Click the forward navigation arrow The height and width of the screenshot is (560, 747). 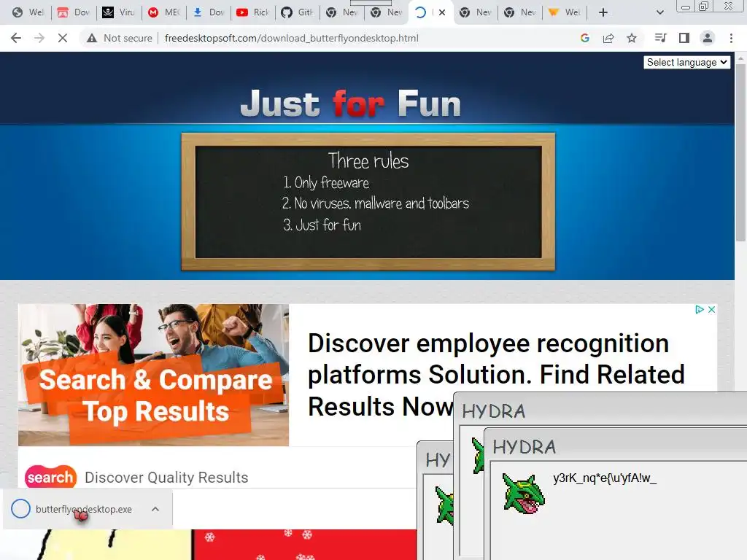tap(39, 38)
